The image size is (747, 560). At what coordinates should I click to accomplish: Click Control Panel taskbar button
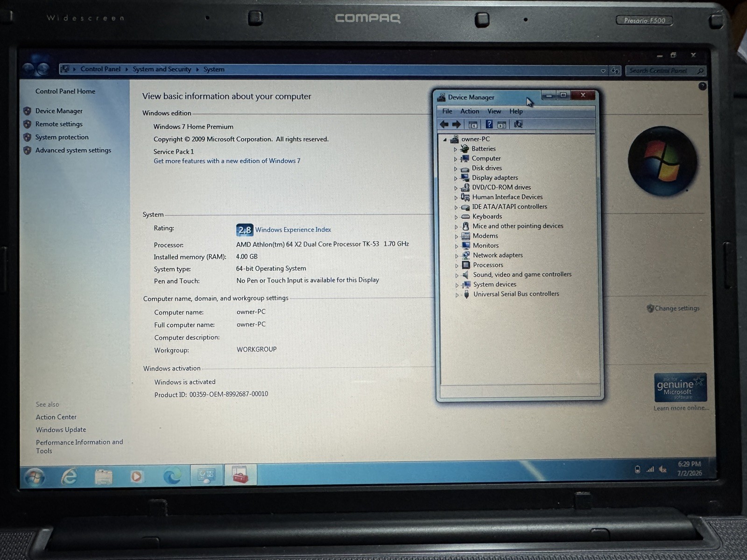[x=206, y=476]
